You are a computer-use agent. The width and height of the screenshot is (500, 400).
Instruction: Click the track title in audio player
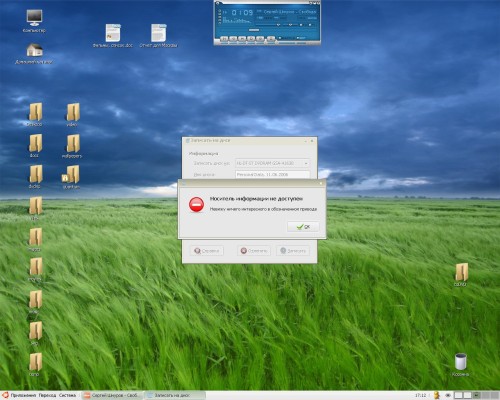tap(290, 12)
